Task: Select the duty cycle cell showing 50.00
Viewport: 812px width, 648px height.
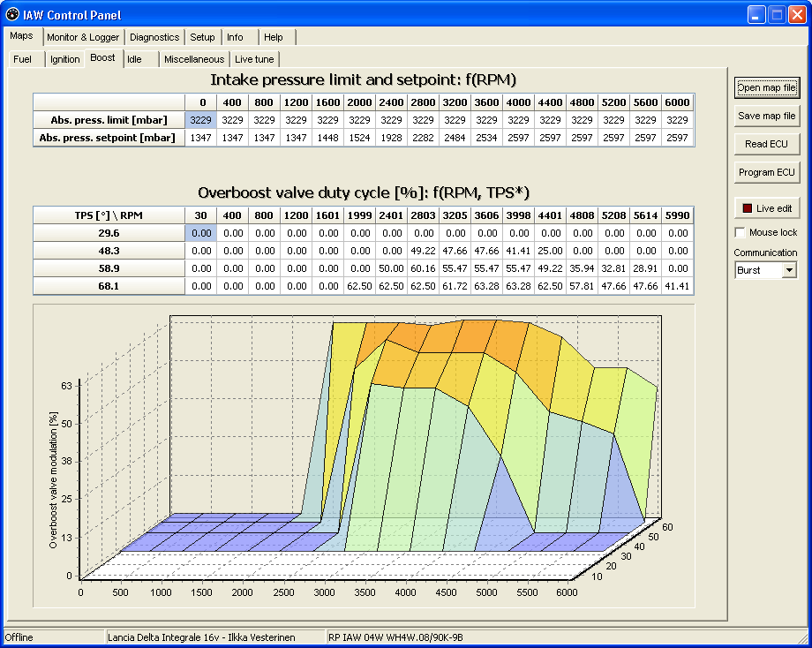Action: [x=391, y=268]
